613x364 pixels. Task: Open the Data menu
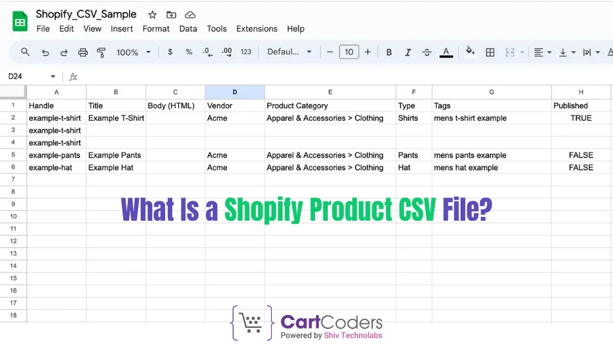click(x=188, y=28)
